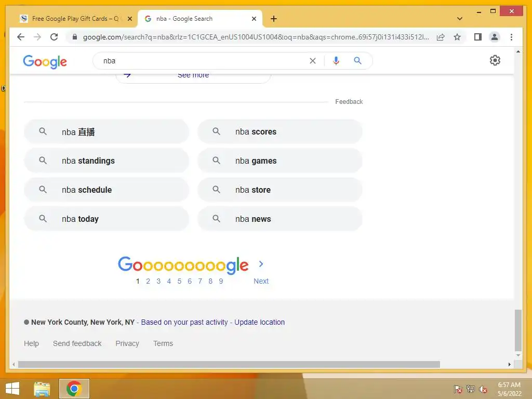Click the Chrome taskbar icon
Viewport: 532px width, 399px height.
click(74, 389)
